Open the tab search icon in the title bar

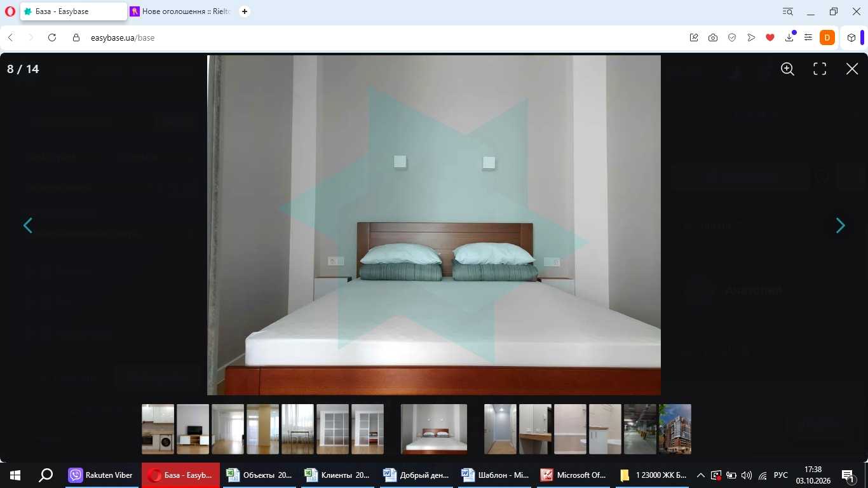pyautogui.click(x=788, y=11)
